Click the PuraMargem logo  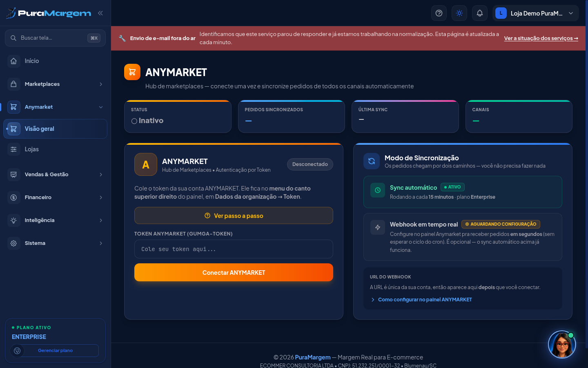coord(49,13)
